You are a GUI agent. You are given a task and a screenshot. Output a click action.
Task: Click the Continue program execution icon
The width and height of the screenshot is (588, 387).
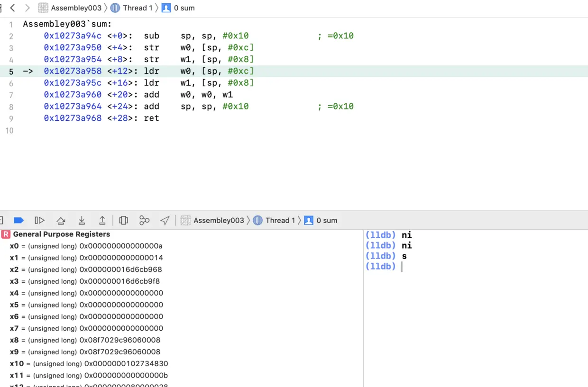[40, 220]
